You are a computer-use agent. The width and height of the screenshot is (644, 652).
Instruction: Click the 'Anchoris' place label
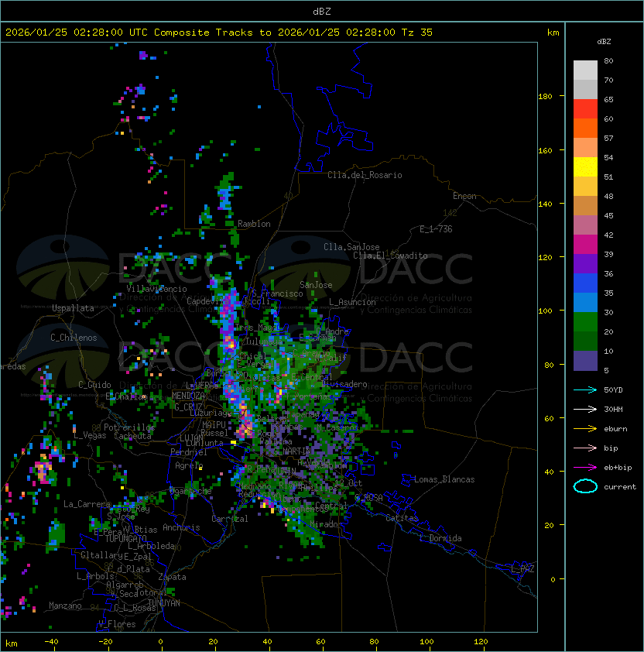click(181, 527)
